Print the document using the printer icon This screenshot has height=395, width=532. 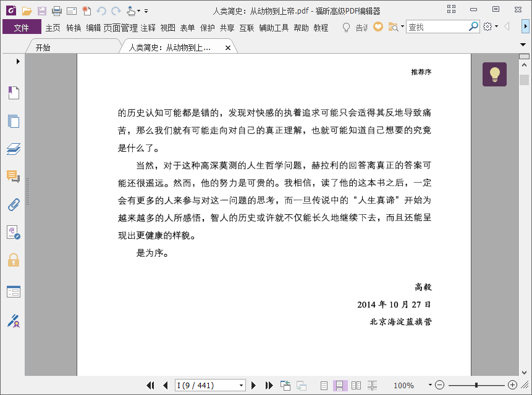57,11
